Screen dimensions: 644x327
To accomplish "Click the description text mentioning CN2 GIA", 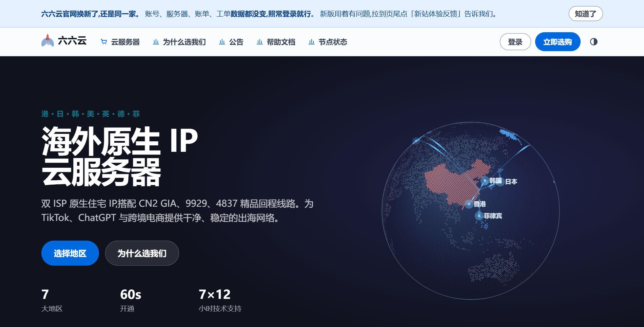I will [177, 210].
